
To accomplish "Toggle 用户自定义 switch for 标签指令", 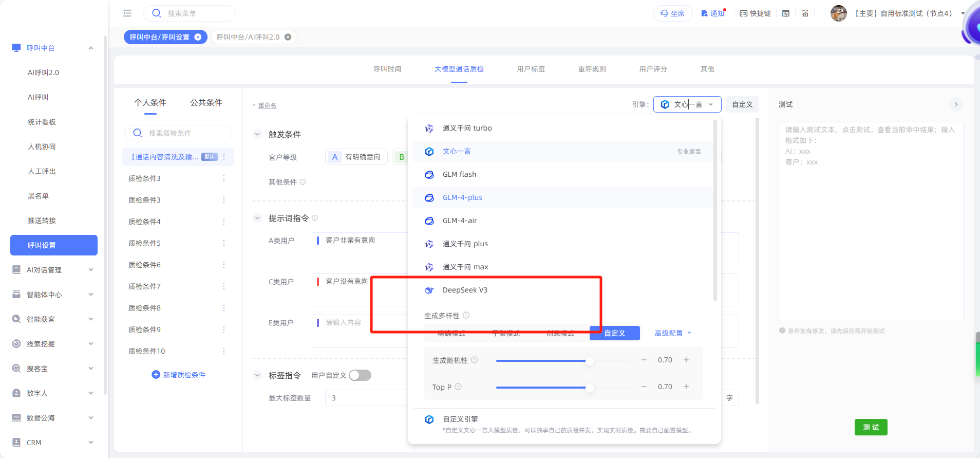I will [360, 375].
